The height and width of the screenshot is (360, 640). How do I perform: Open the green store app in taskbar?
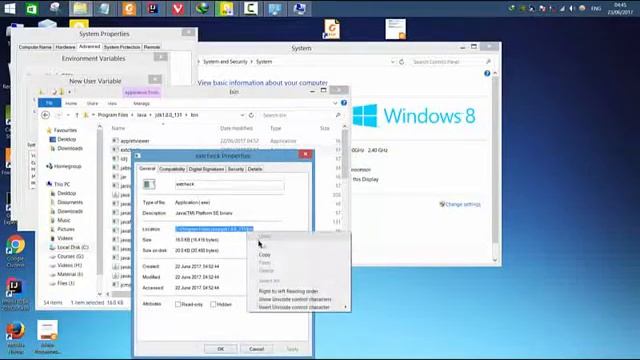(32, 9)
